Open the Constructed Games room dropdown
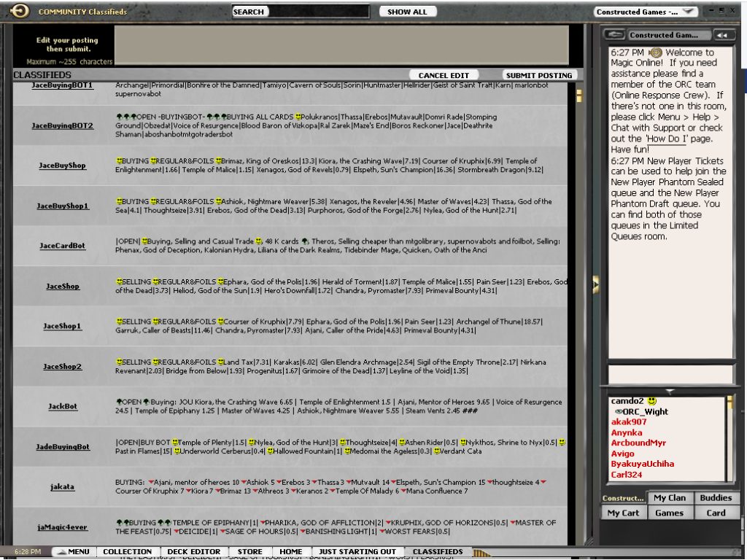747x560 pixels. [x=646, y=12]
